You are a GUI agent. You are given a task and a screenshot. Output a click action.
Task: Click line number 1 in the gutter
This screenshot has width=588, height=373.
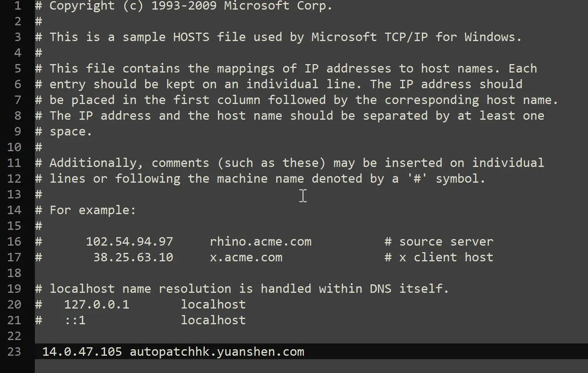pos(18,6)
